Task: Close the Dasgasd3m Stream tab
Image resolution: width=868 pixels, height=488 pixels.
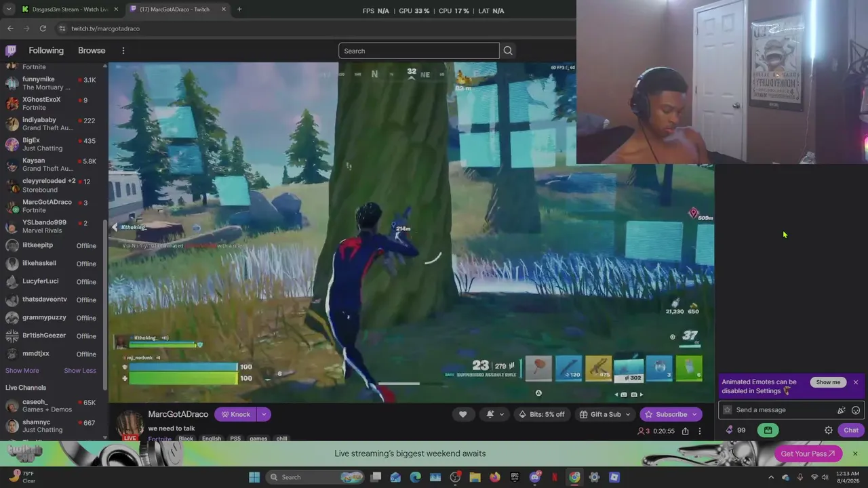Action: tap(116, 9)
